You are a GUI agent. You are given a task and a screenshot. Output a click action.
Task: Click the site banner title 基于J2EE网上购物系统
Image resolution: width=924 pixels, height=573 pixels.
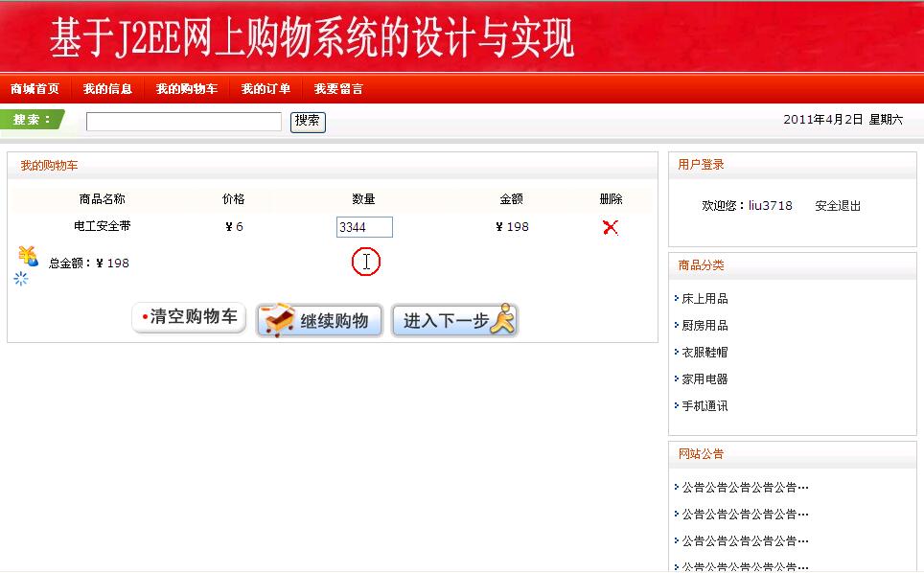312,37
